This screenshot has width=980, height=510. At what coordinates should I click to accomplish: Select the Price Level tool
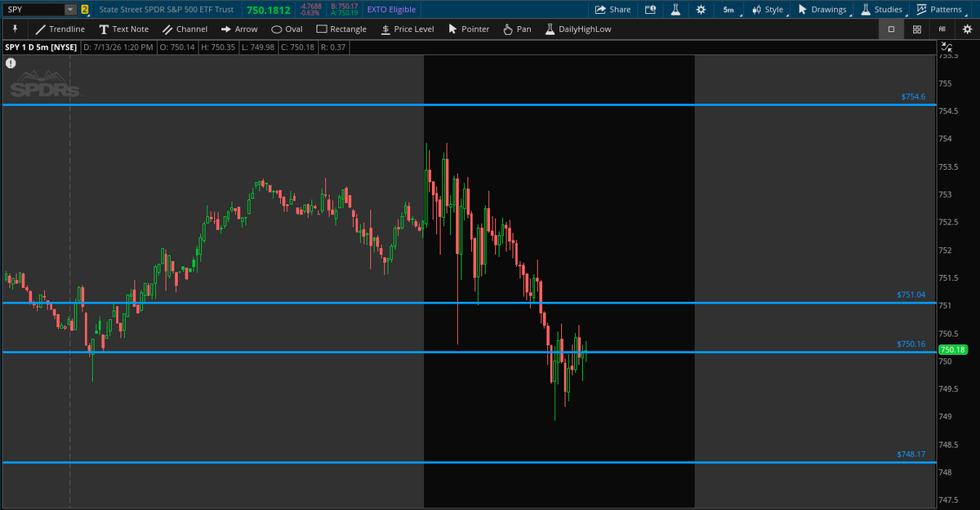[x=408, y=29]
